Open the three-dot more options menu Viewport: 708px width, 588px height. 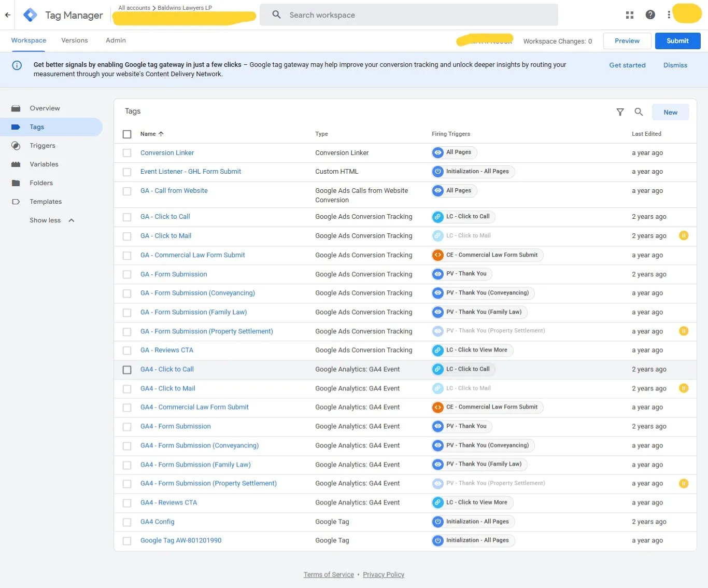click(x=669, y=15)
